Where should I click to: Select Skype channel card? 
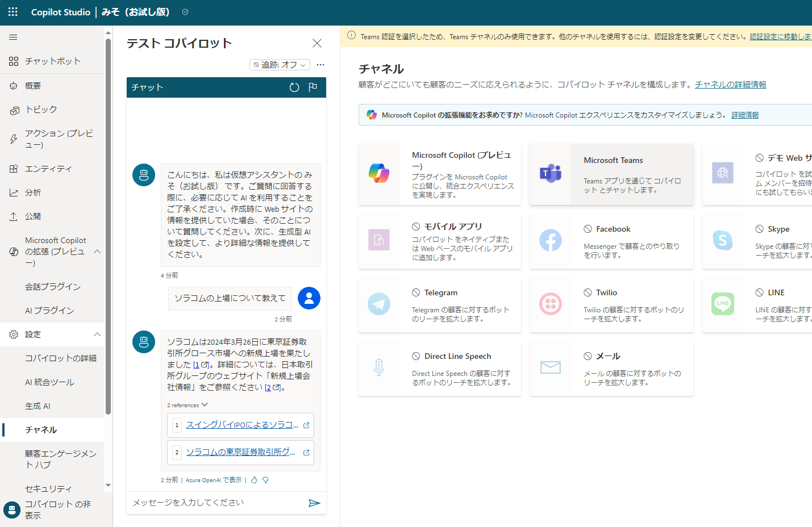pyautogui.click(x=757, y=241)
